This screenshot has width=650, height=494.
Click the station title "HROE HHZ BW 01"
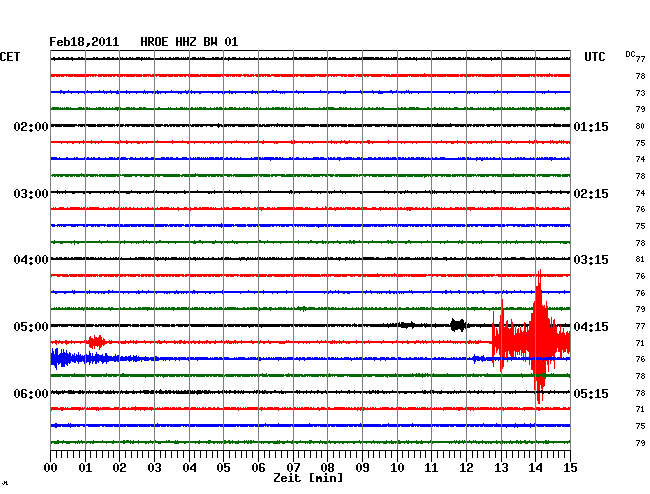tap(189, 42)
